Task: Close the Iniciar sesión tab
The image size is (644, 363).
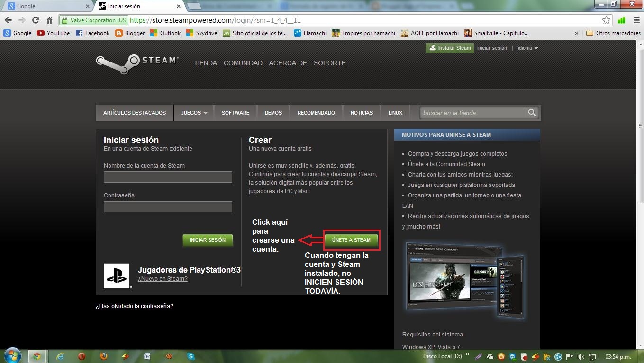Action: pos(179,6)
